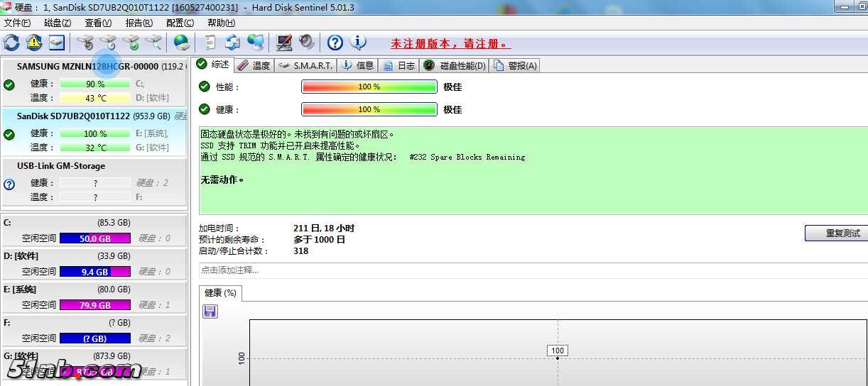
Task: Open the 报告(R) menu
Action: click(139, 23)
